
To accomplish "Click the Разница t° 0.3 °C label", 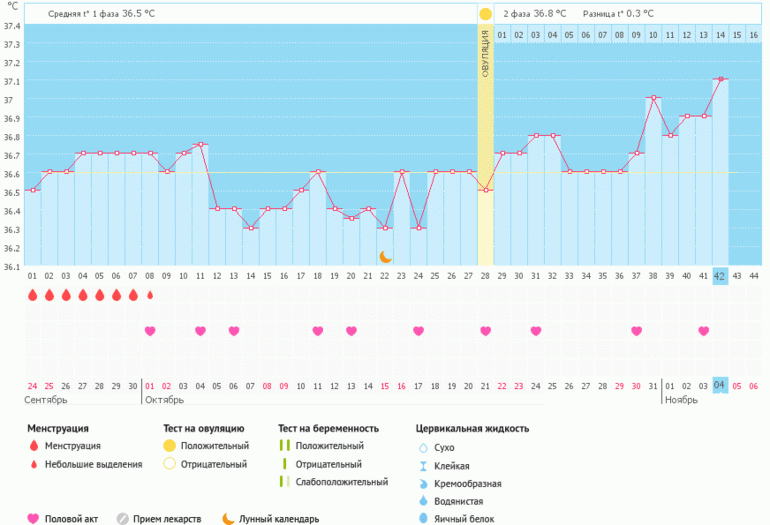I will 620,14.
